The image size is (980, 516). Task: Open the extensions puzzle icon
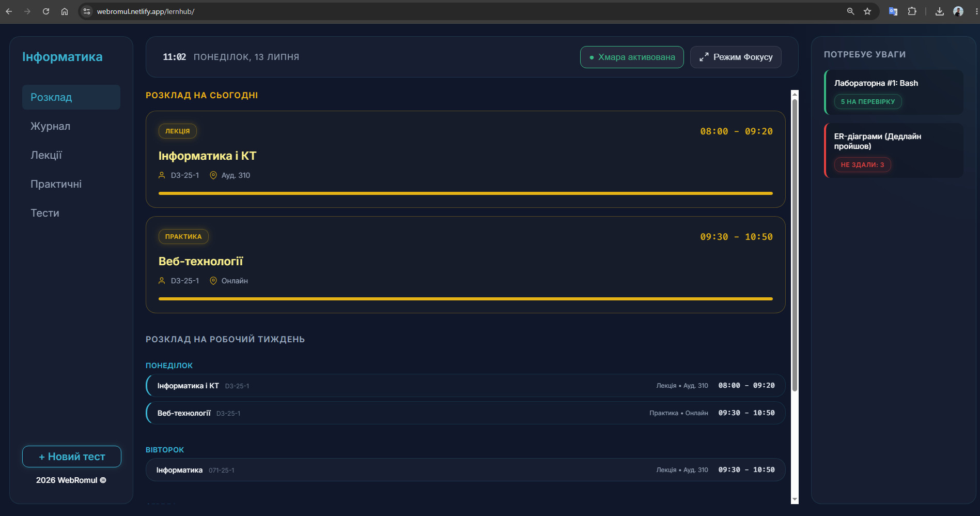pos(912,11)
